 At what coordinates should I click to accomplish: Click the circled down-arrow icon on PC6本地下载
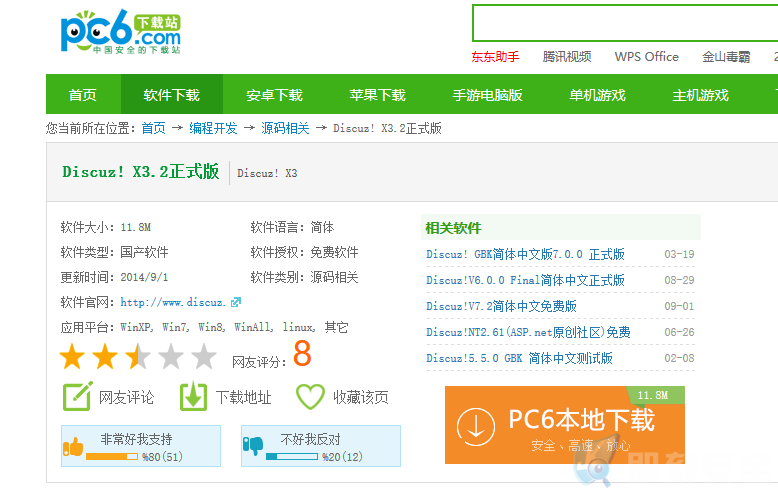(476, 427)
